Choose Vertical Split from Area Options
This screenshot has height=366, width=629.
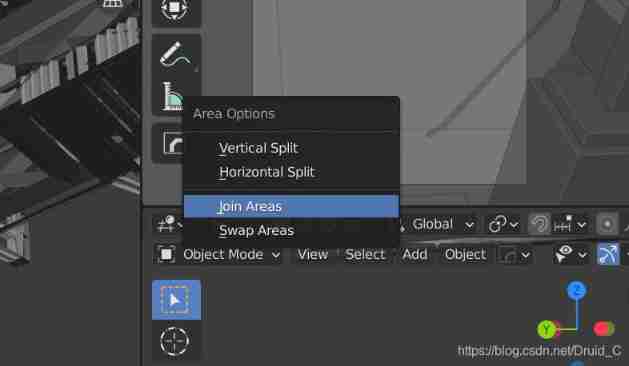[x=292, y=148]
